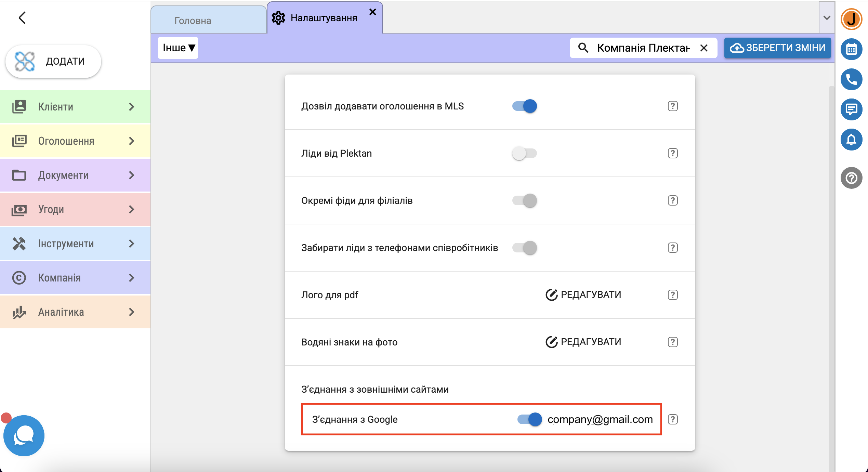Click РЕДАГУВАТИ for Лого для pdf
This screenshot has height=472, width=868.
coord(583,295)
